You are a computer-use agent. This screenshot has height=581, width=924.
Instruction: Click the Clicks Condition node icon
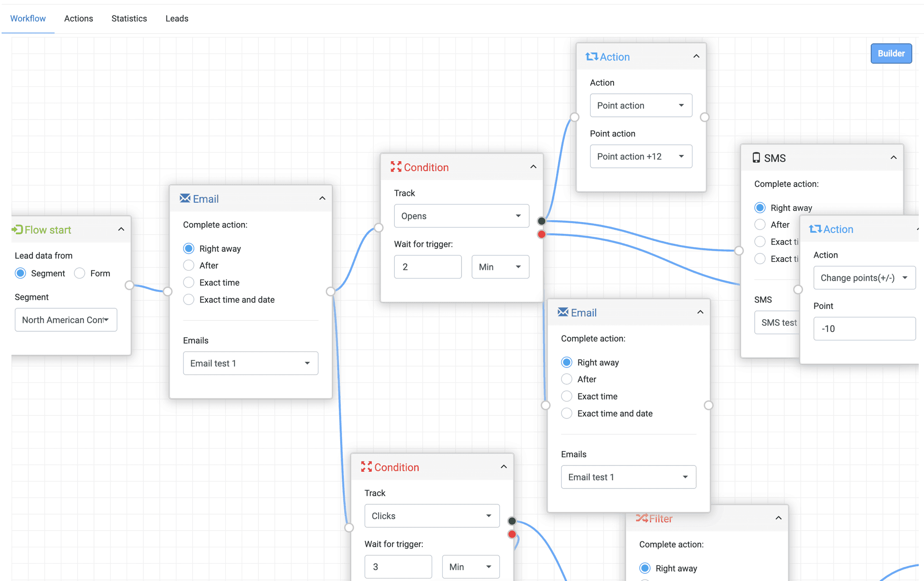pos(366,467)
